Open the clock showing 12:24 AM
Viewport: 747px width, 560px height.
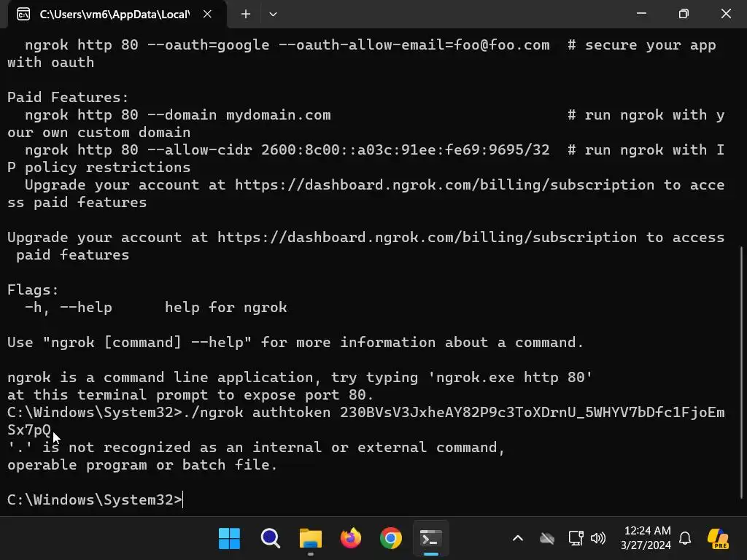(646, 538)
